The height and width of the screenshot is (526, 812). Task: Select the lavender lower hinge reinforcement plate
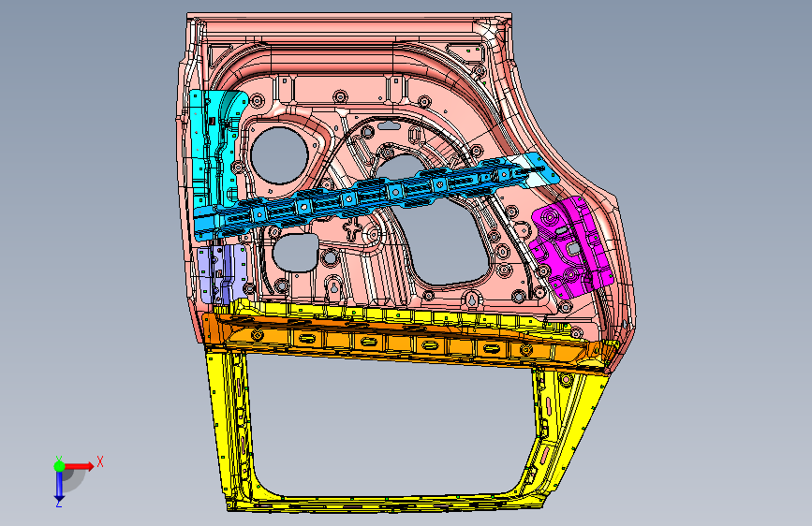click(223, 273)
